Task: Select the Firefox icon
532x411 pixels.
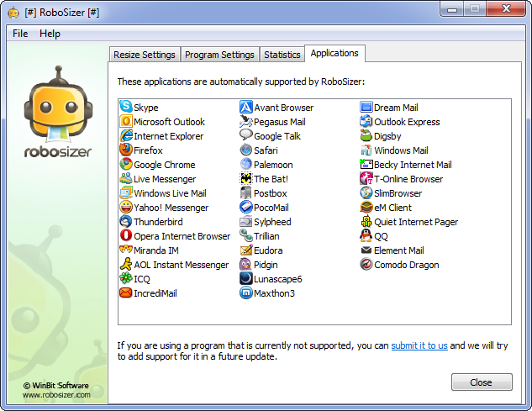Action: pos(126,150)
